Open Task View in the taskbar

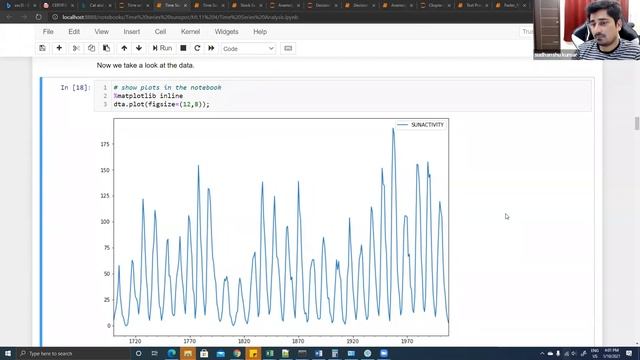click(155, 353)
